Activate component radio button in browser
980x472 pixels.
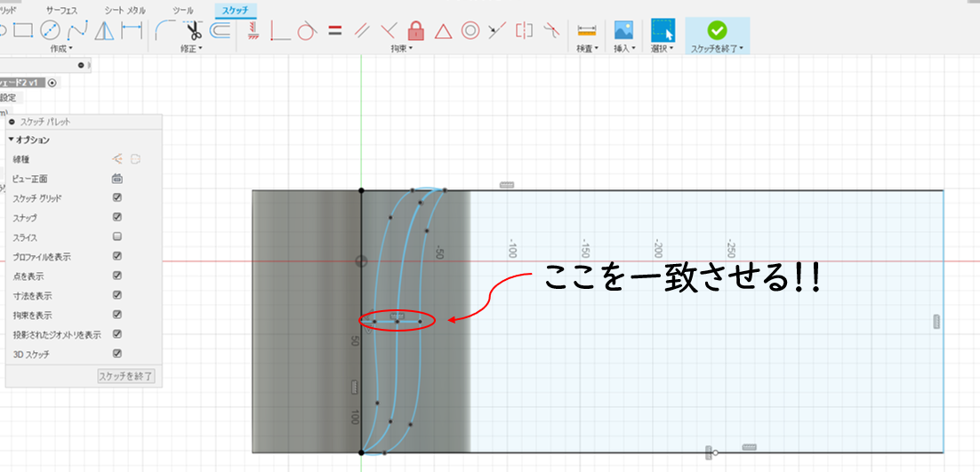click(x=52, y=83)
